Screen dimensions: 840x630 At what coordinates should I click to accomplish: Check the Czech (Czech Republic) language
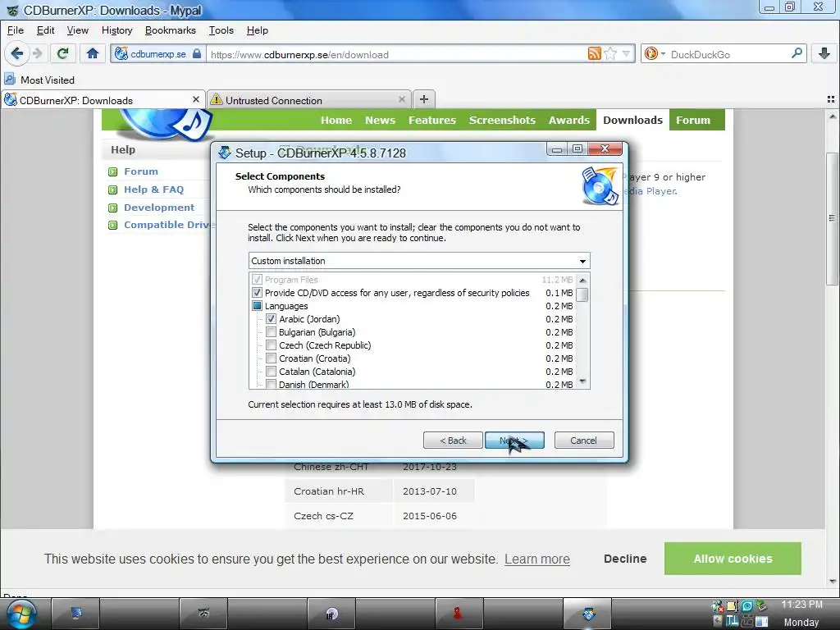click(271, 345)
